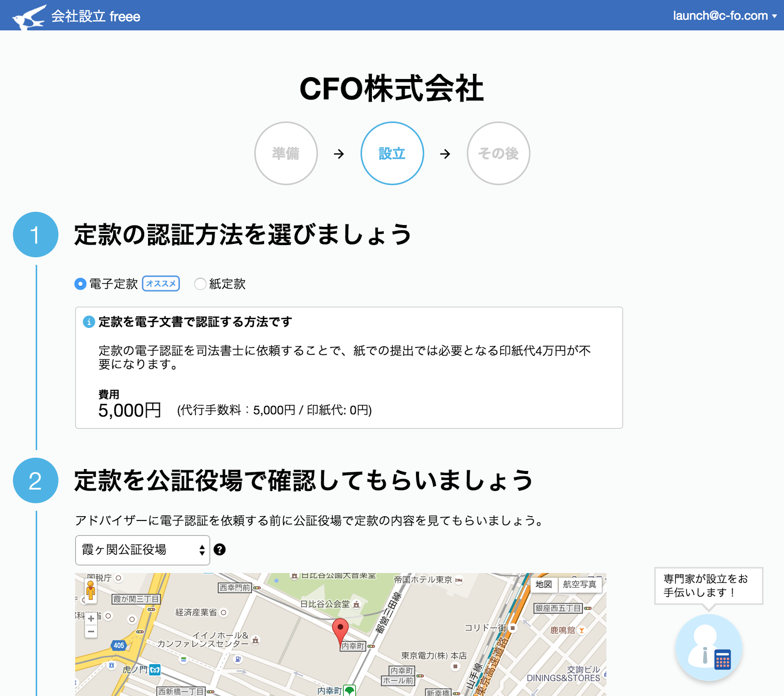Click the オススメ recommended badge
The image size is (784, 696).
coord(161,284)
